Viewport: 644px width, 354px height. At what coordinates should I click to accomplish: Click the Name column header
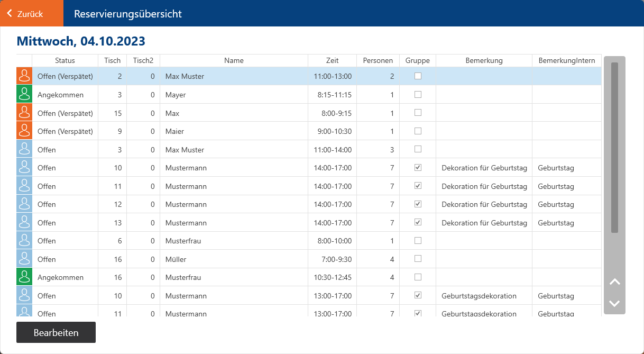tap(234, 60)
